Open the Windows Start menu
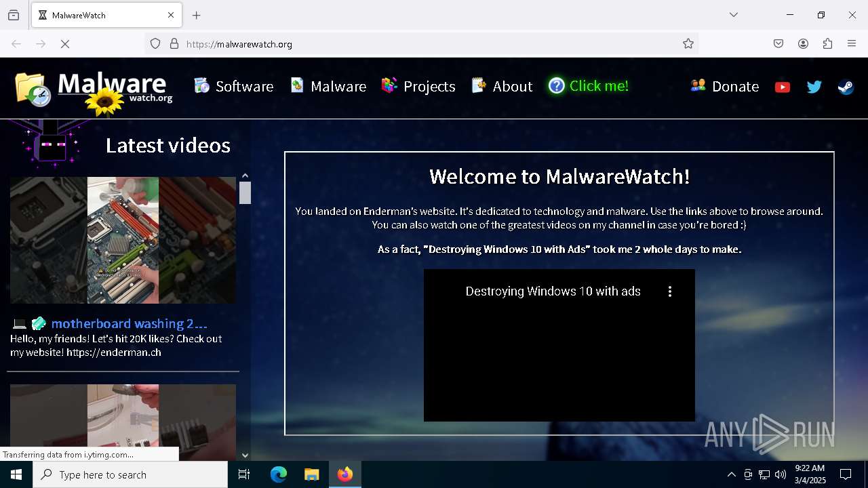This screenshot has width=868, height=488. tap(16, 474)
